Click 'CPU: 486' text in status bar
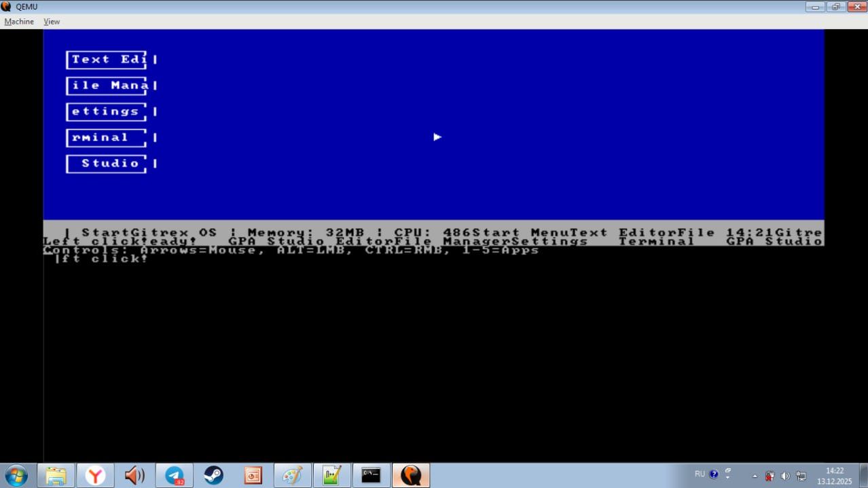The height and width of the screenshot is (488, 868). click(432, 232)
